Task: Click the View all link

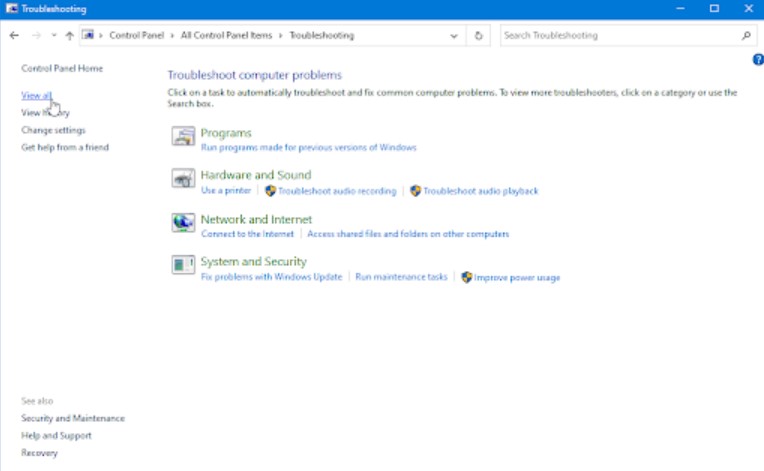Action: coord(37,95)
